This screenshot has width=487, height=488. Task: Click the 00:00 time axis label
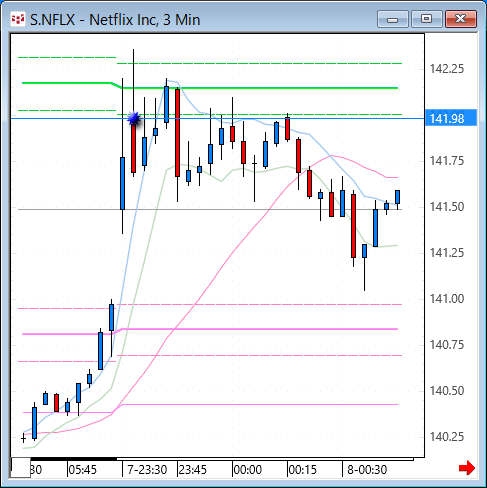tap(248, 470)
